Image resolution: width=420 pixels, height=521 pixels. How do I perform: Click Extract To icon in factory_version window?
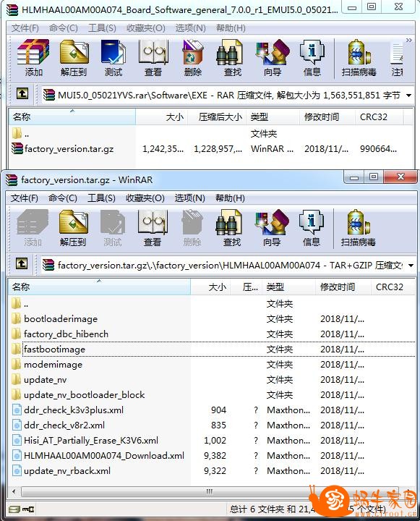click(x=73, y=228)
